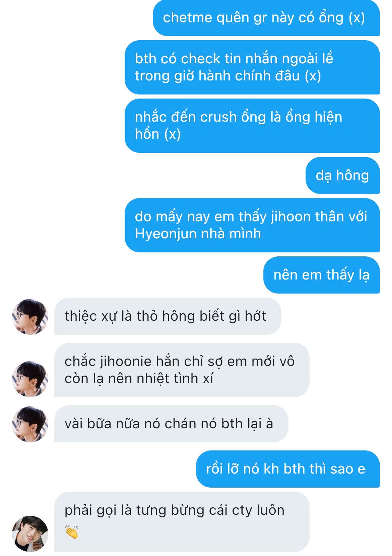Tap the 'rồi lỡ nó kh bth' bubble
392x556 pixels.
(x=288, y=469)
